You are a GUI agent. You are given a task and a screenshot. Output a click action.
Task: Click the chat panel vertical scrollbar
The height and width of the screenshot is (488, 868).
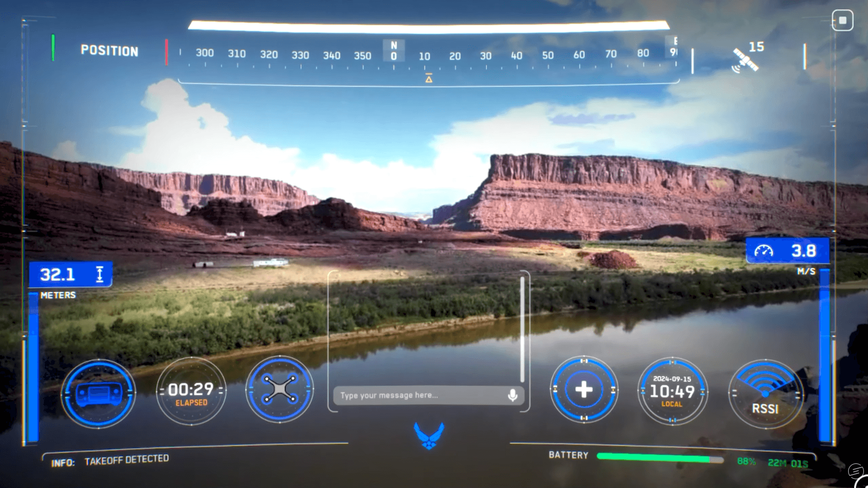click(x=522, y=330)
